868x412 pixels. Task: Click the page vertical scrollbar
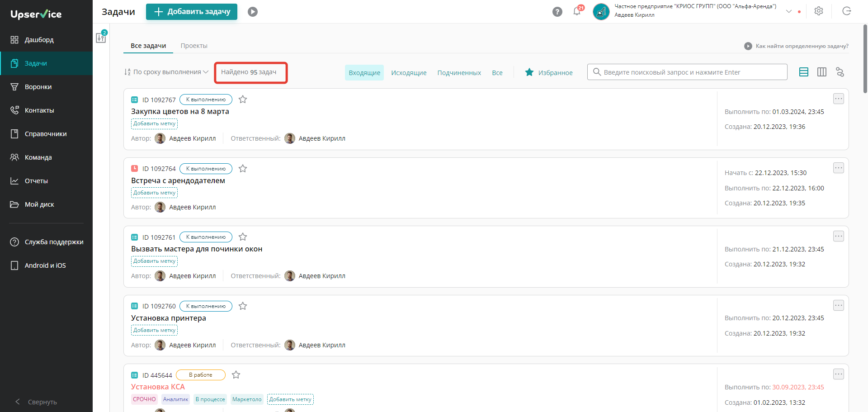tap(865, 59)
